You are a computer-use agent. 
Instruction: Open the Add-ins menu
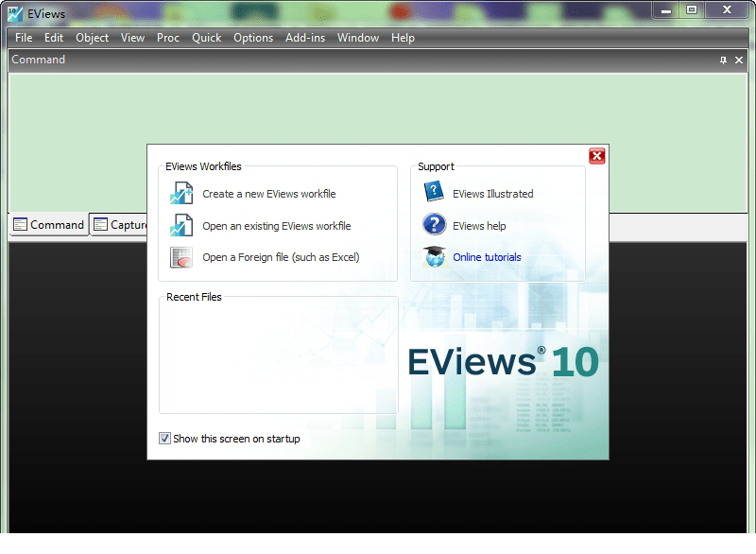(305, 38)
